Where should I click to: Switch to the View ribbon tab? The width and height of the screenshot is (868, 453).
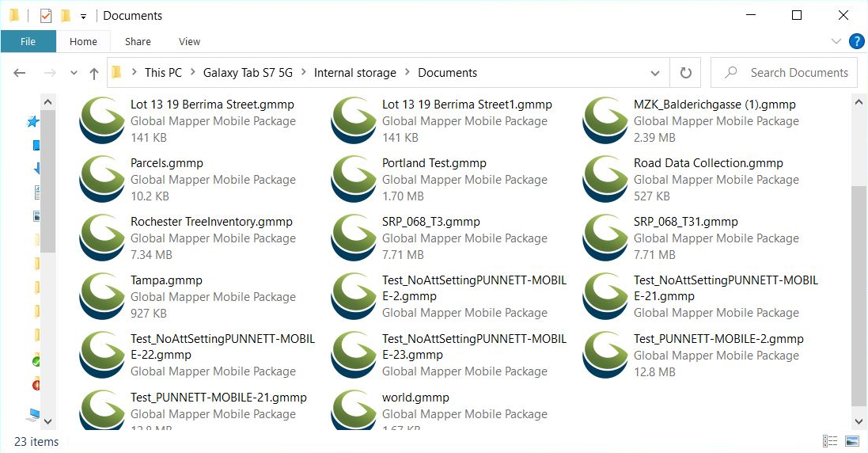[x=189, y=41]
